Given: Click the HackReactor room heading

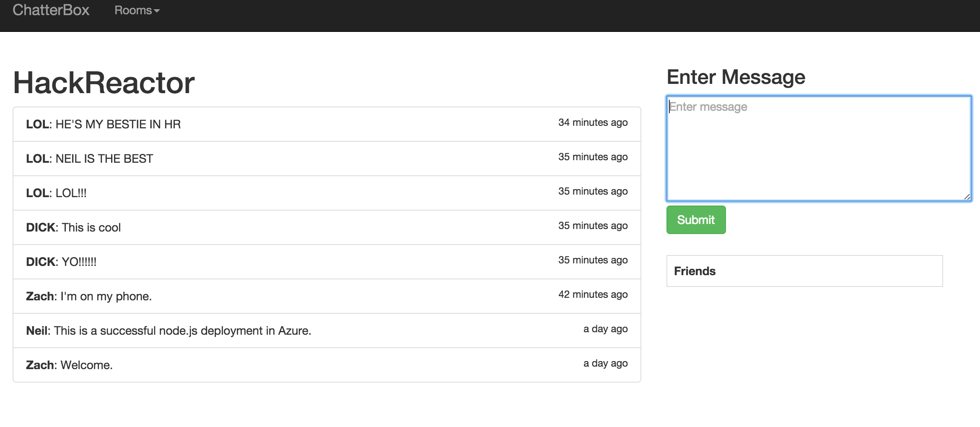Looking at the screenshot, I should 104,83.
